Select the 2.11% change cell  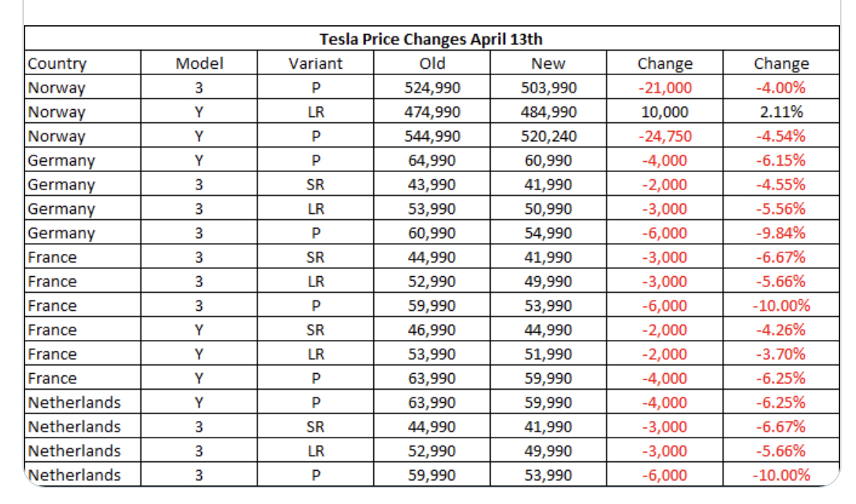point(781,112)
